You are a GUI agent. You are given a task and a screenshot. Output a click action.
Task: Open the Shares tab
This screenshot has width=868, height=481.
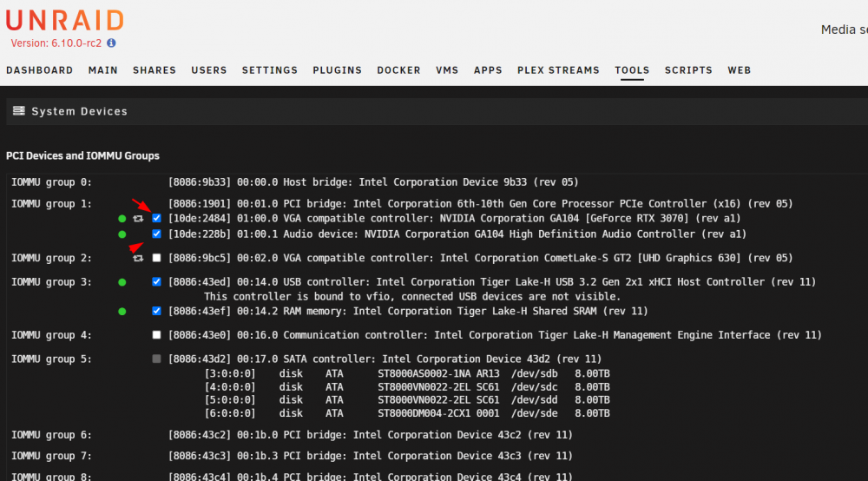coord(155,70)
